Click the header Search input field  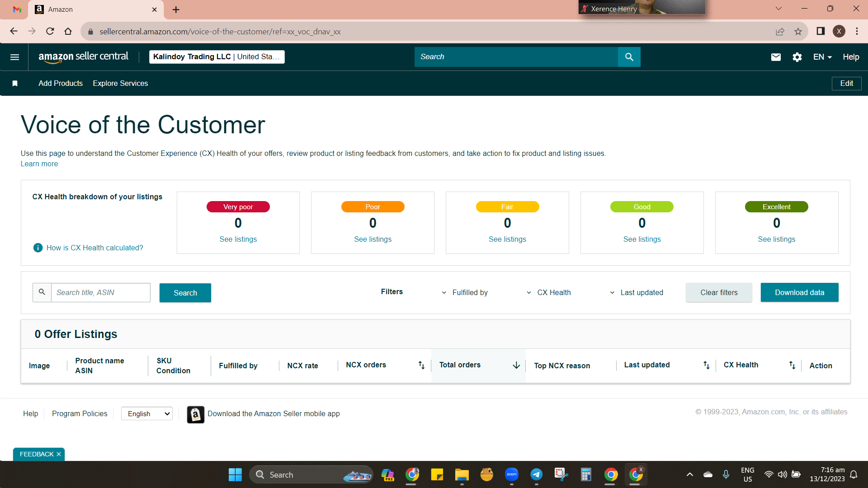[x=516, y=57]
